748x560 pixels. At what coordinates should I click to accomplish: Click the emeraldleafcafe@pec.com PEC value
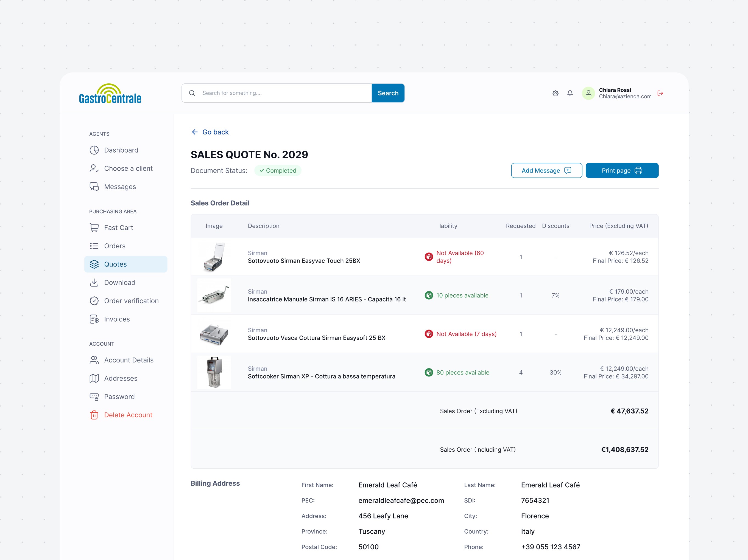[x=401, y=500]
